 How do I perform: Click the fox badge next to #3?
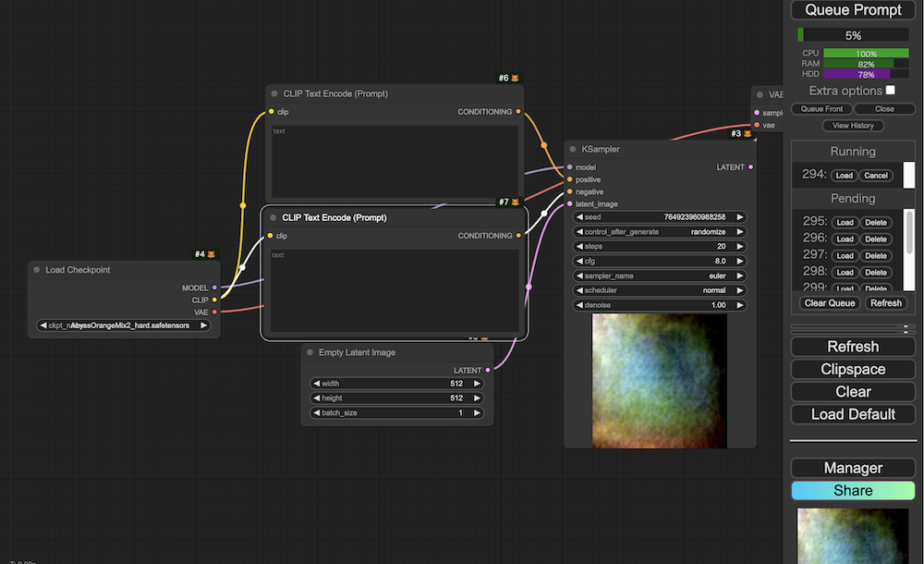(x=748, y=134)
